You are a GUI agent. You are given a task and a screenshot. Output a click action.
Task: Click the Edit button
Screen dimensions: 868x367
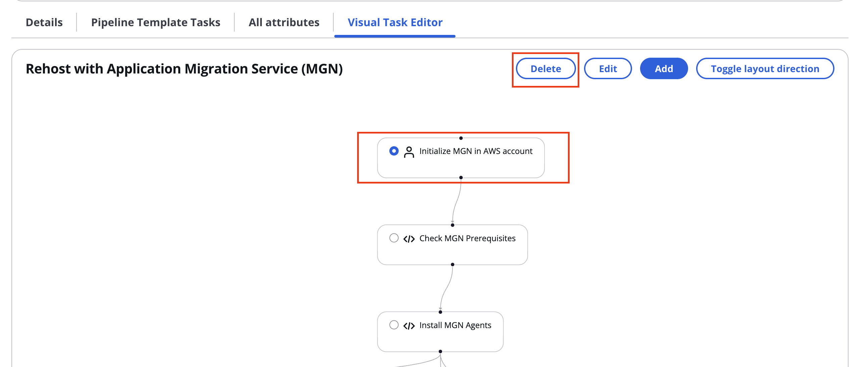[608, 69]
